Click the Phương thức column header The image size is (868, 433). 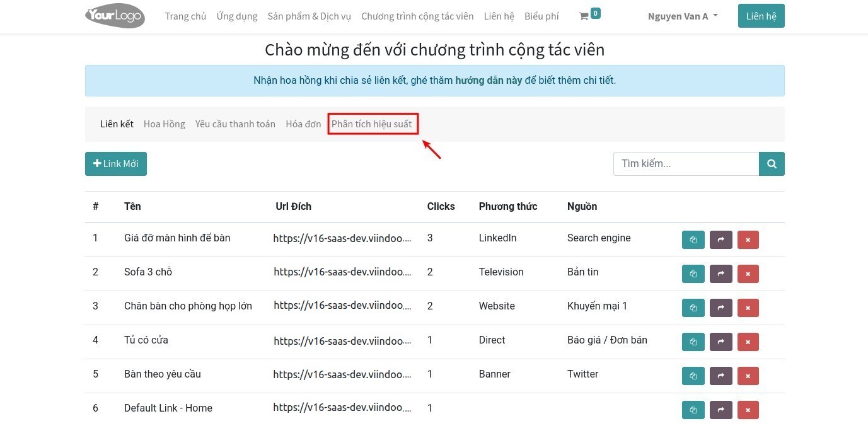click(508, 206)
